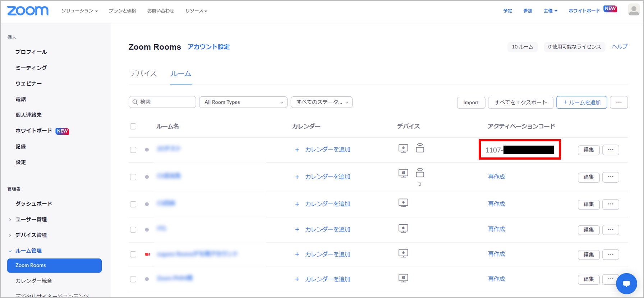Click 再作成 in sixth room row
This screenshot has height=298, width=644.
(x=496, y=279)
